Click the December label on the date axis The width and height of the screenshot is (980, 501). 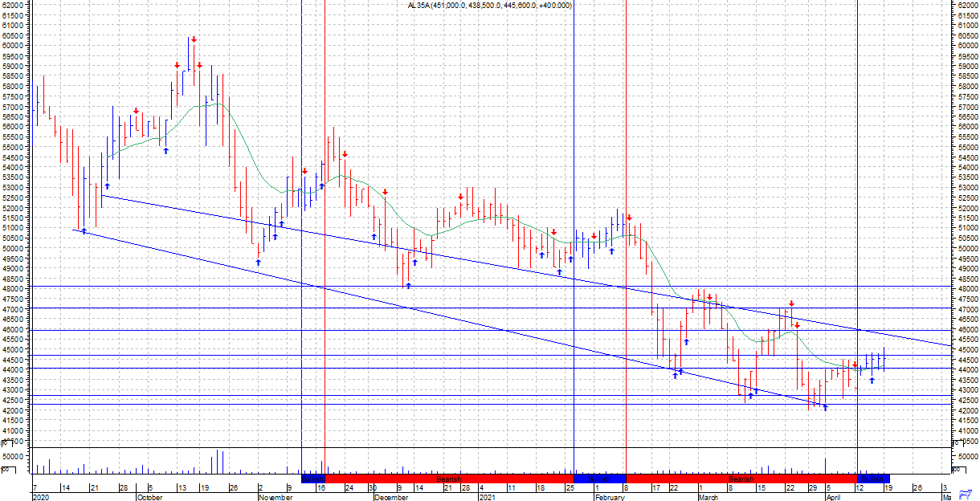point(390,497)
